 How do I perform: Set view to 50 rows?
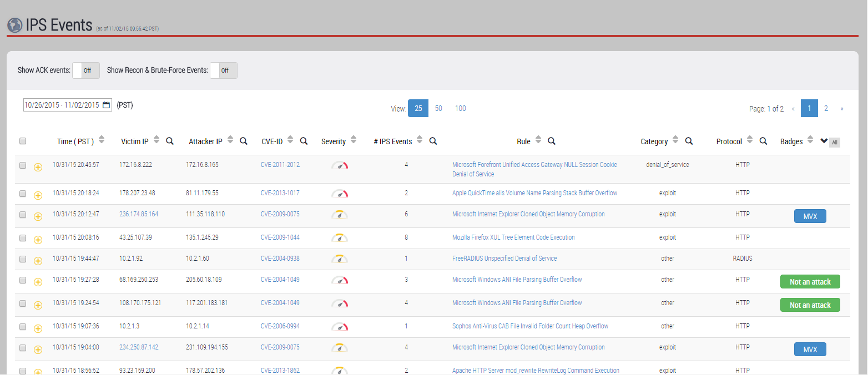coord(438,108)
